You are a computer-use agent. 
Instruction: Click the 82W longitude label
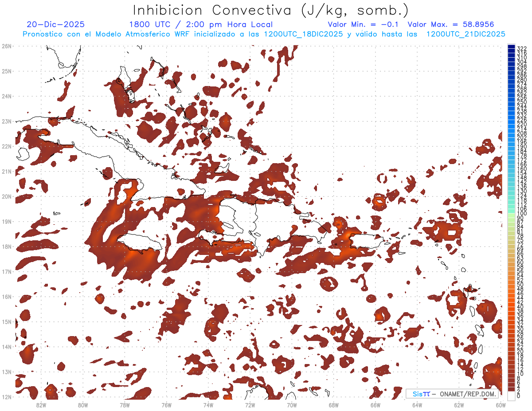[x=41, y=405]
